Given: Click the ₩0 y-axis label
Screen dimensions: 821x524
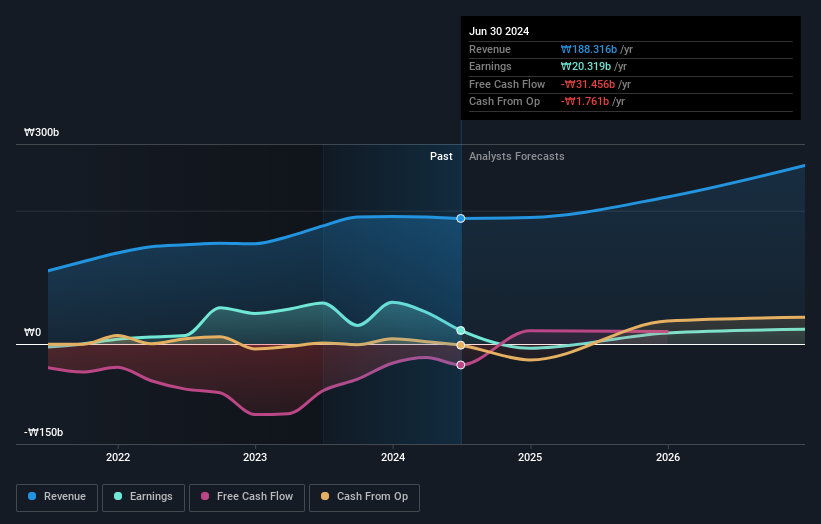Looking at the screenshot, I should coord(32,332).
